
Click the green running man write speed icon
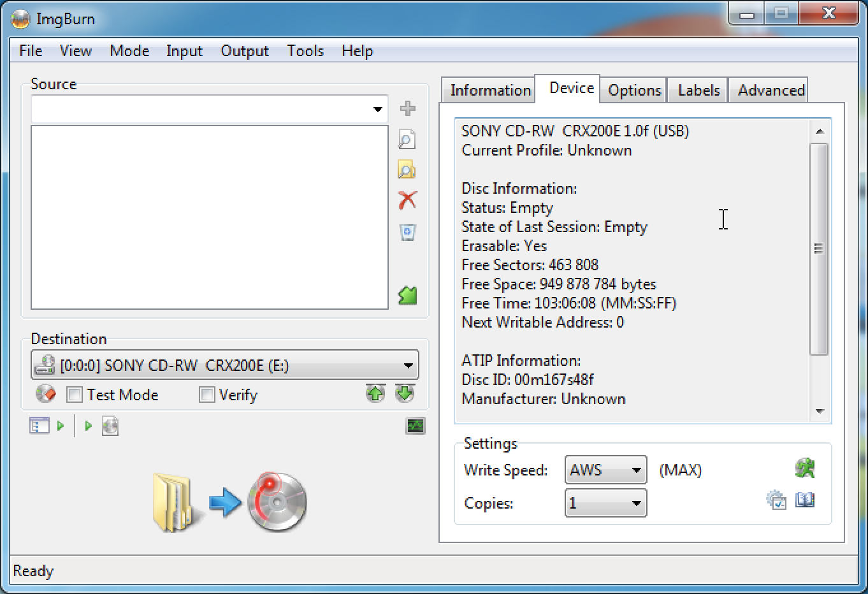click(x=806, y=468)
